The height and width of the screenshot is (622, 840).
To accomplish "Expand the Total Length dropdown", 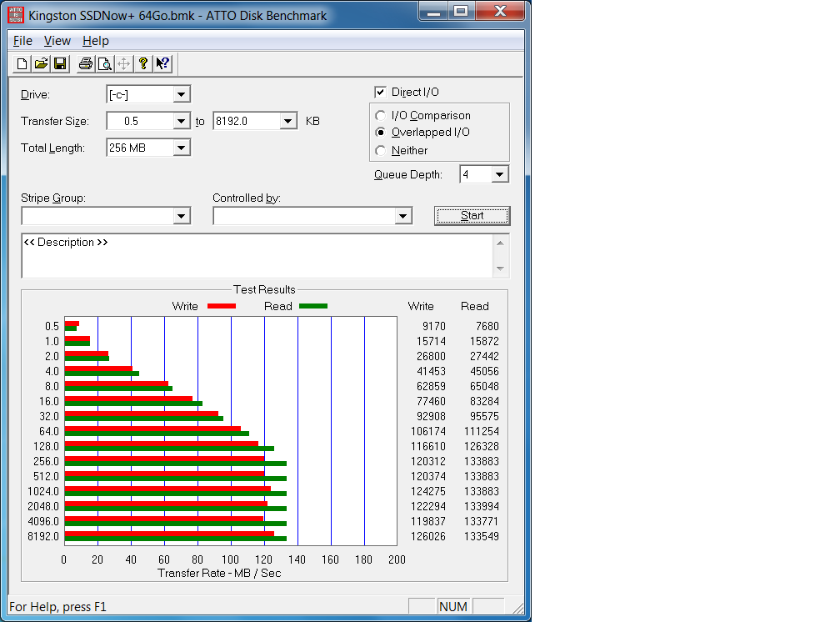I will tap(182, 148).
